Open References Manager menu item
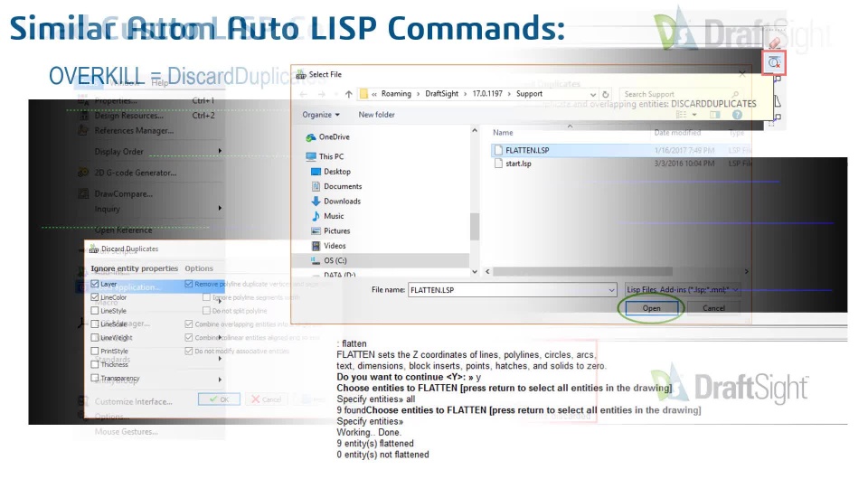This screenshot has height=488, width=868. [x=134, y=130]
